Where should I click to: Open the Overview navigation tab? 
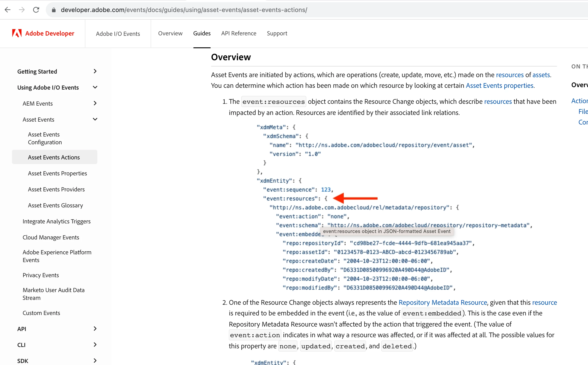pyautogui.click(x=170, y=33)
